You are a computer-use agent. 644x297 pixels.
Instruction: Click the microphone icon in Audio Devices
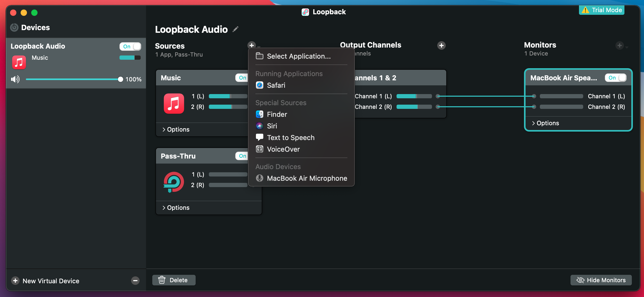[260, 178]
